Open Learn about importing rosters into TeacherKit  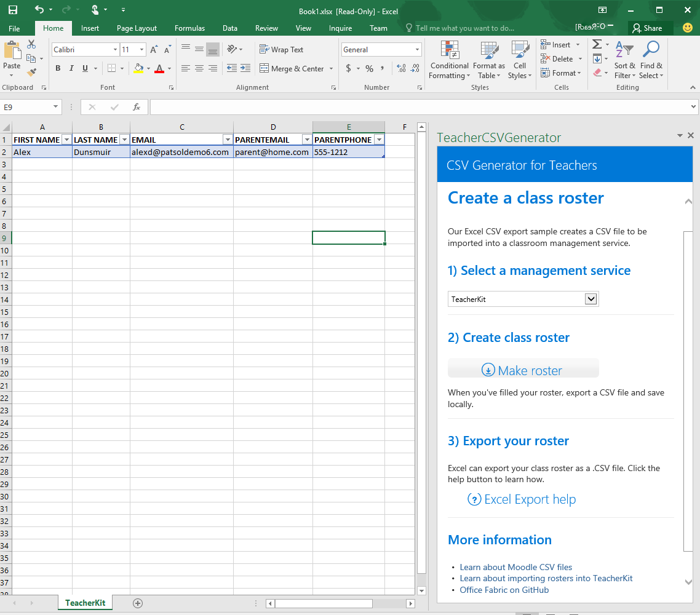tap(546, 578)
